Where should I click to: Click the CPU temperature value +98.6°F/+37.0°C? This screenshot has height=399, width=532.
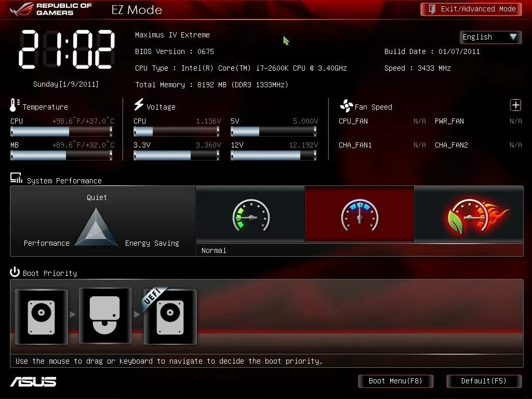pos(83,121)
